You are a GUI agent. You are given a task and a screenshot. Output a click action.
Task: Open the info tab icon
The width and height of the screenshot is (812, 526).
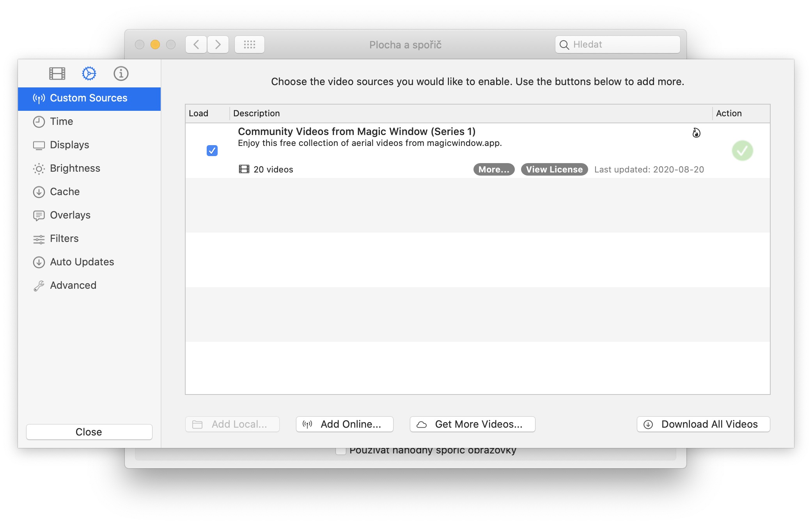pyautogui.click(x=121, y=73)
